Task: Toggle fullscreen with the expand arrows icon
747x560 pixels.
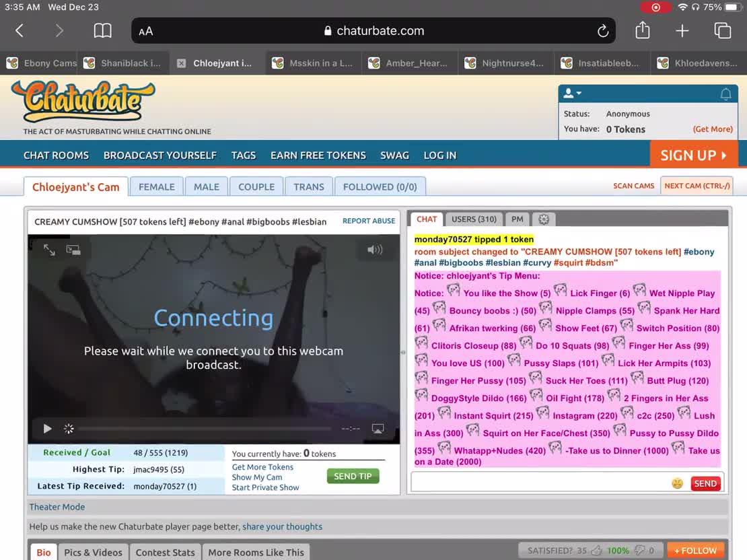Action: tap(49, 250)
